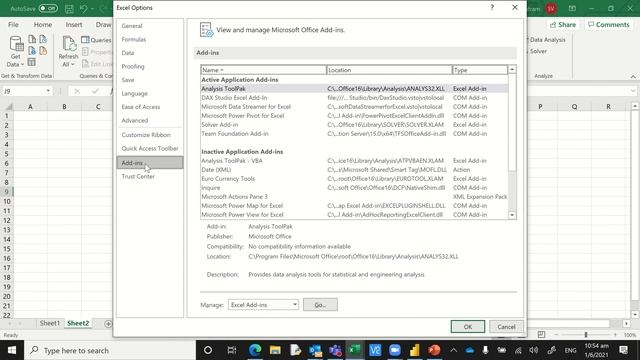Switch to the Home ribbon tab
640x360 pixels.
coord(43,24)
